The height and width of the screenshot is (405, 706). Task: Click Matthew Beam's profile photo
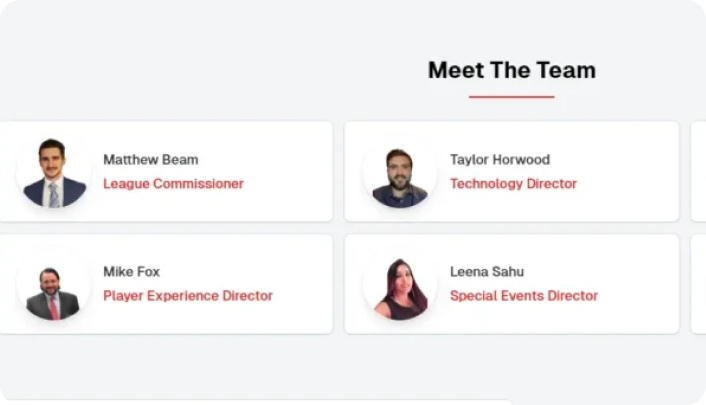(x=54, y=172)
